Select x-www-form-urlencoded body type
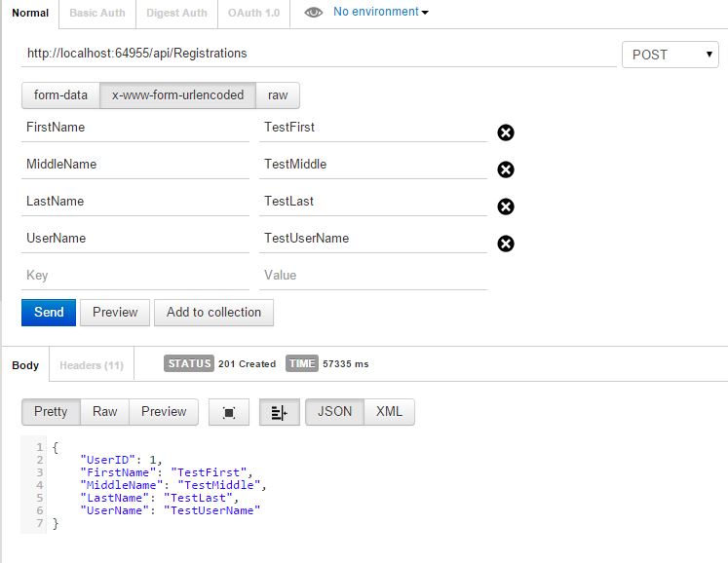The width and height of the screenshot is (728, 563). coord(178,95)
